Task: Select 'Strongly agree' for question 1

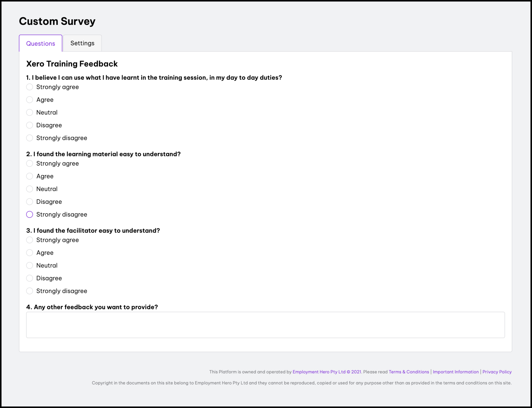Action: tap(29, 87)
